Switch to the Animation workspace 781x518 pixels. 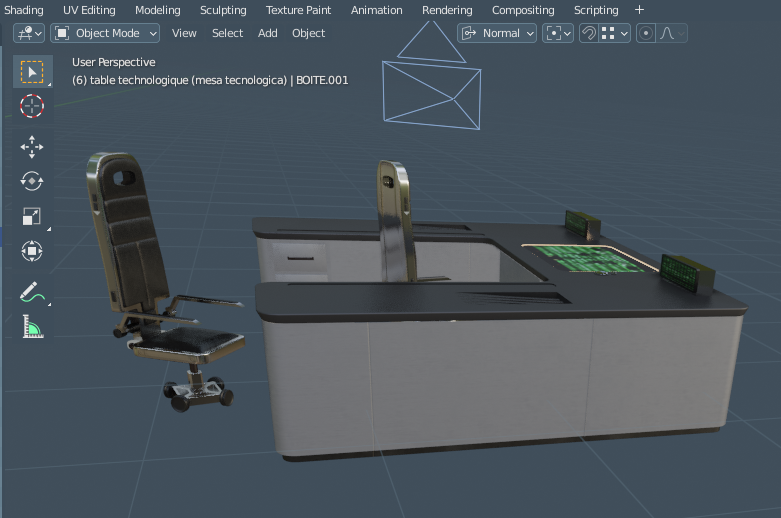click(377, 10)
